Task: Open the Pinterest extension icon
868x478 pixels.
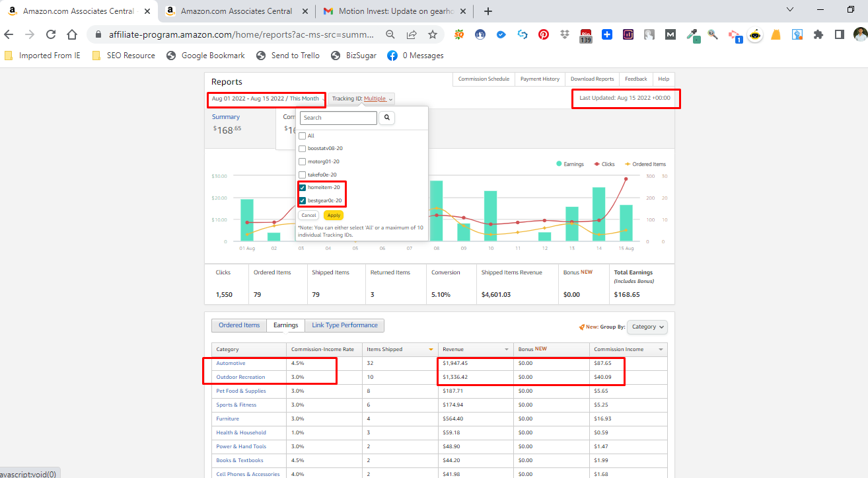Action: pos(544,34)
